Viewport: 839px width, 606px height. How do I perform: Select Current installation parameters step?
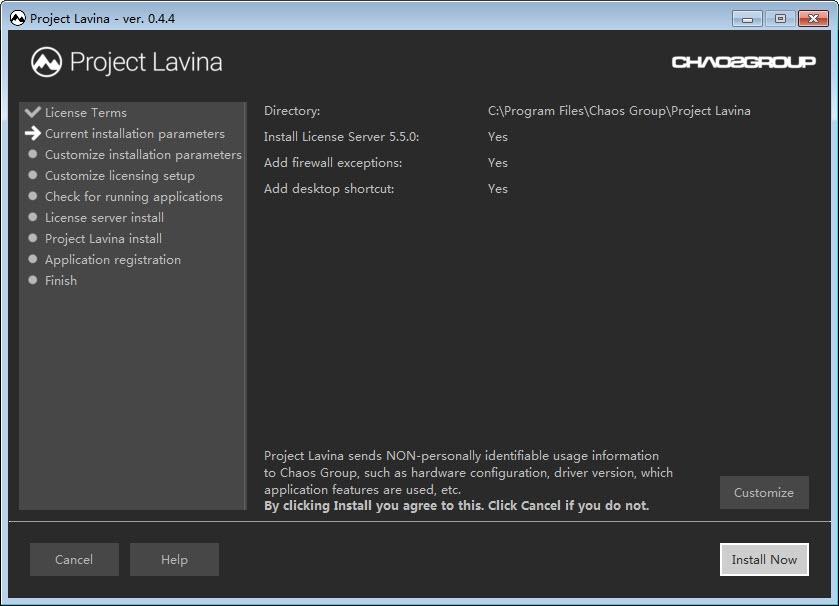pyautogui.click(x=135, y=134)
